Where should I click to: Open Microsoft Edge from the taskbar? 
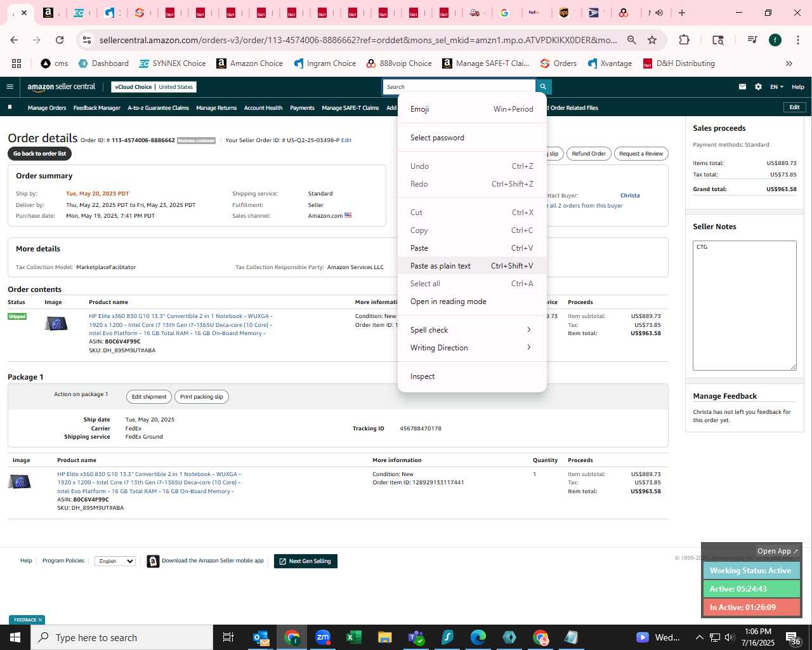coord(478,637)
